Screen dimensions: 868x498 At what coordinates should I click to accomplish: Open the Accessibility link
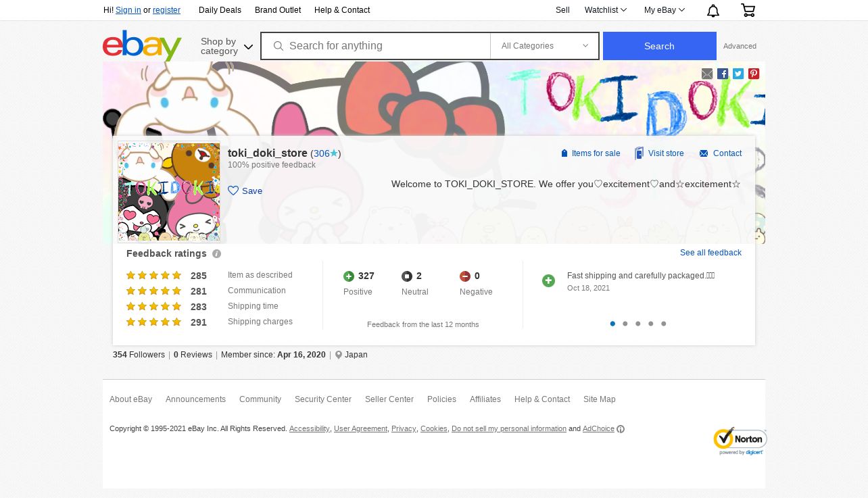click(309, 429)
